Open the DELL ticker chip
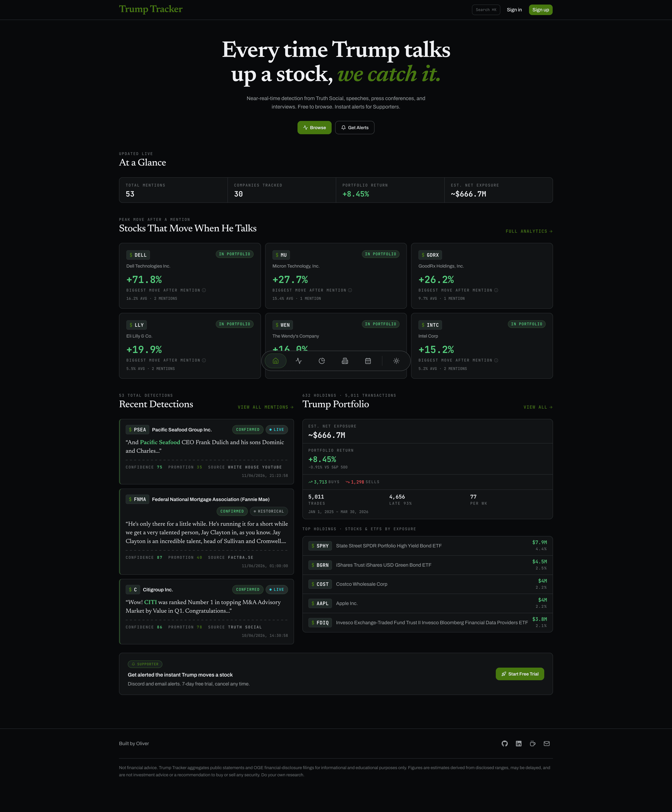The height and width of the screenshot is (812, 672). [x=138, y=255]
